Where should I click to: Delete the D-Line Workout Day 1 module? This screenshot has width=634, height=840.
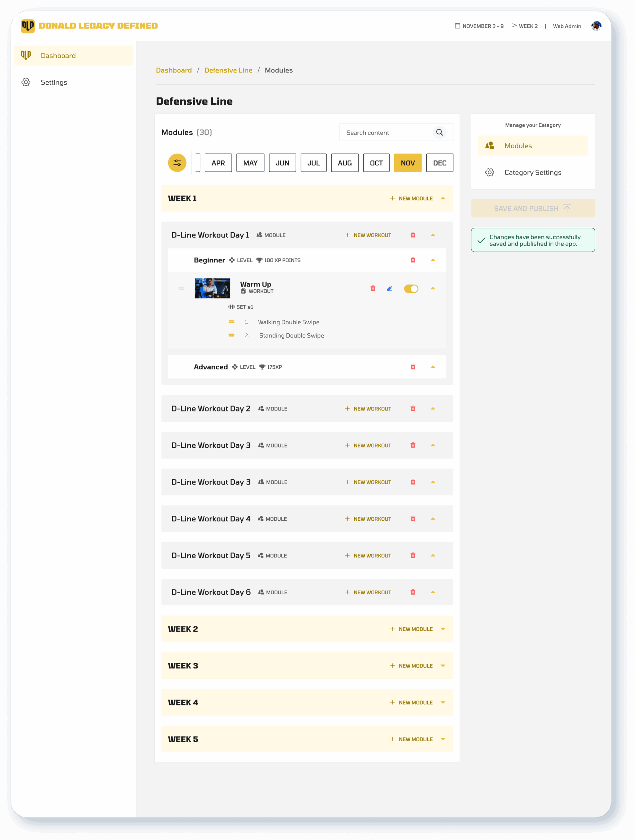413,235
